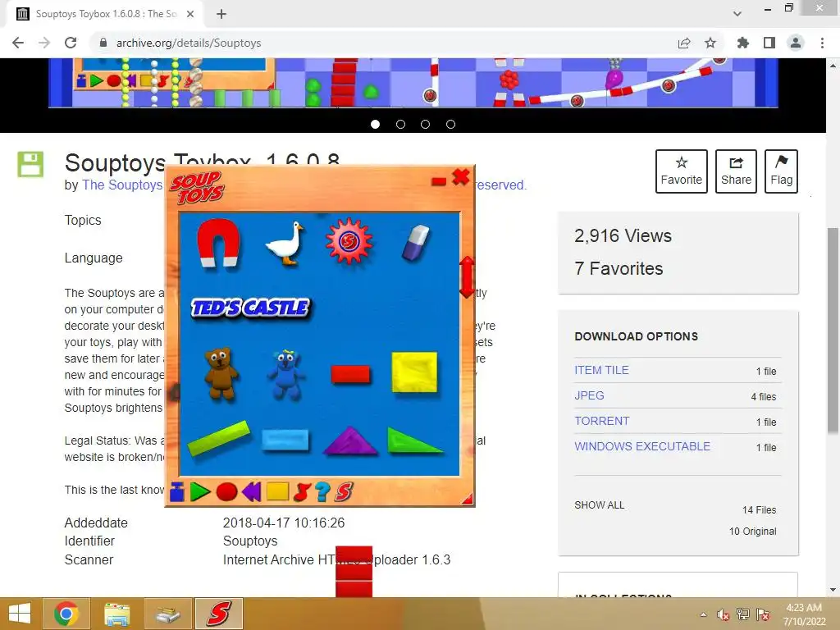This screenshot has height=630, width=840.
Task: Click the green play arrow in toybox toolbar
Action: [200, 492]
